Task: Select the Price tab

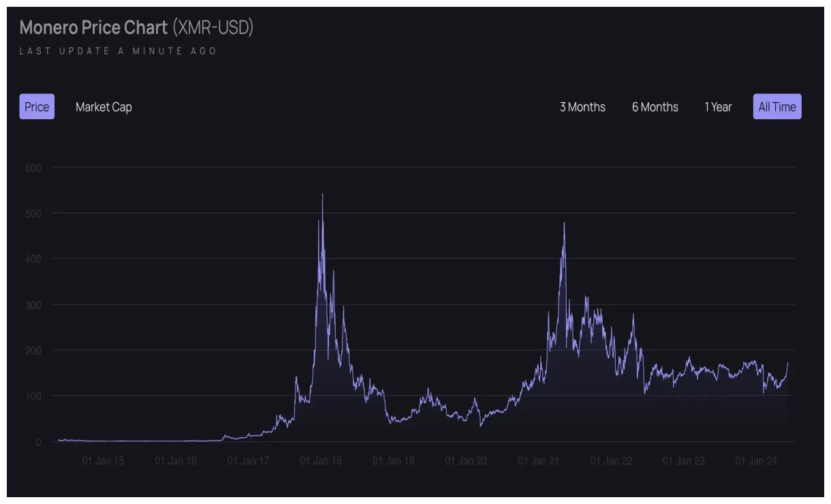Action: pos(36,106)
